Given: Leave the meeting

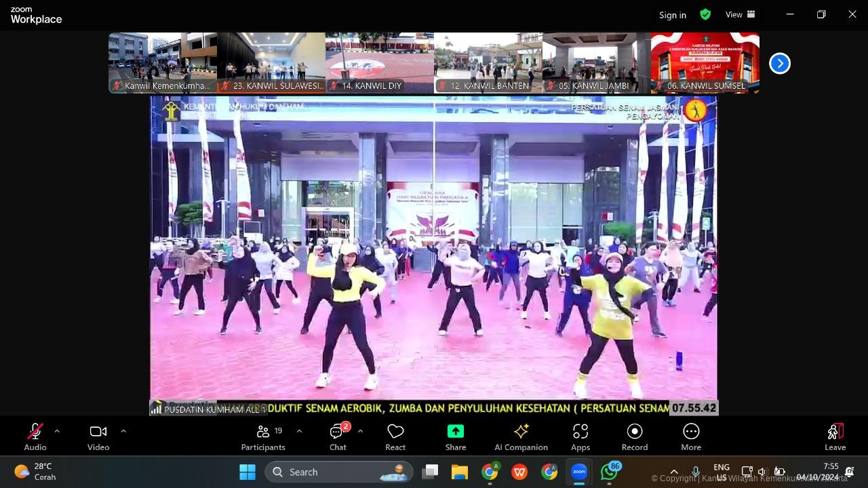Looking at the screenshot, I should point(835,436).
